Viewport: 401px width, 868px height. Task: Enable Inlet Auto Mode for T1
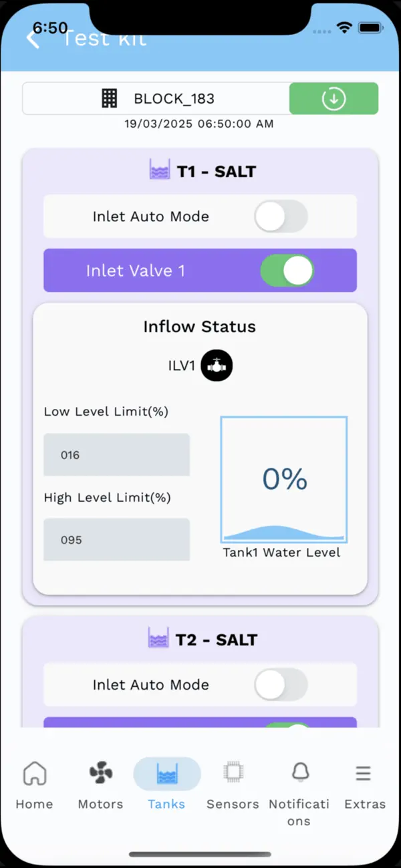[x=280, y=216]
